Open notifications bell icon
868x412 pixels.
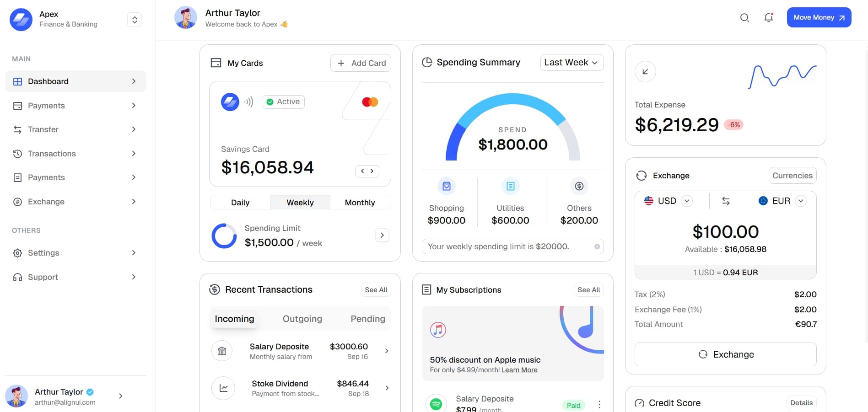pyautogui.click(x=769, y=18)
